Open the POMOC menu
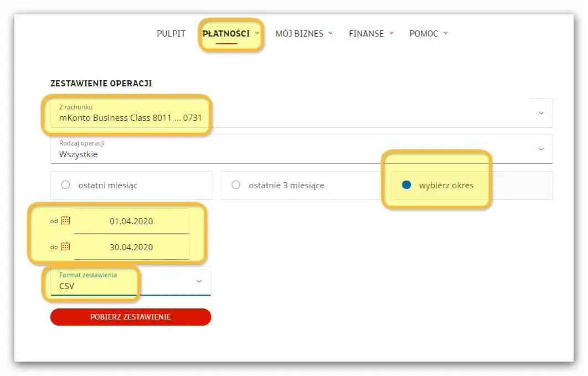 (424, 34)
